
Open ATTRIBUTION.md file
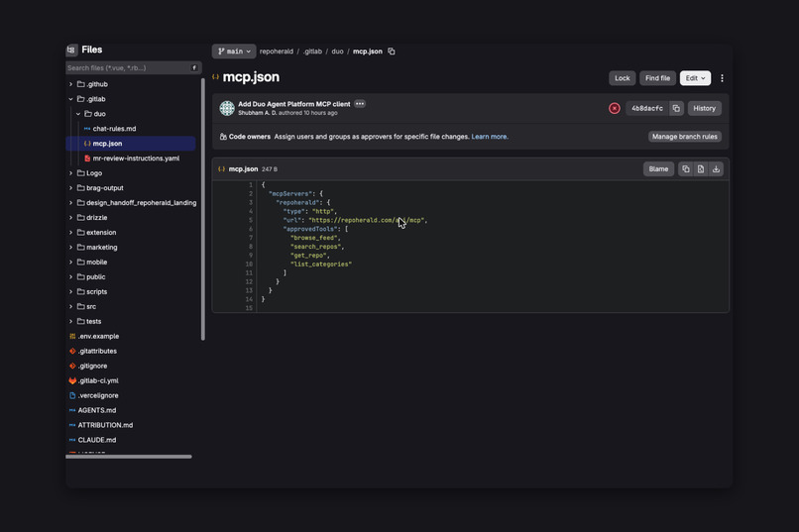[x=105, y=425]
